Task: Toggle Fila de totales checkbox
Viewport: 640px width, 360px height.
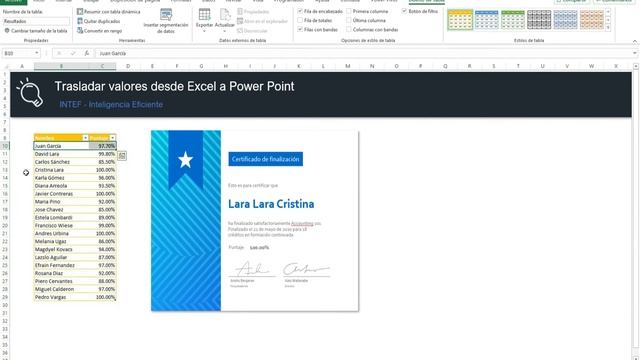Action: point(300,20)
